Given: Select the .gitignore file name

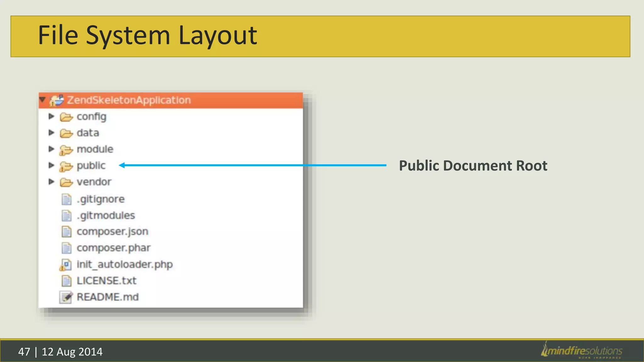Looking at the screenshot, I should (101, 199).
